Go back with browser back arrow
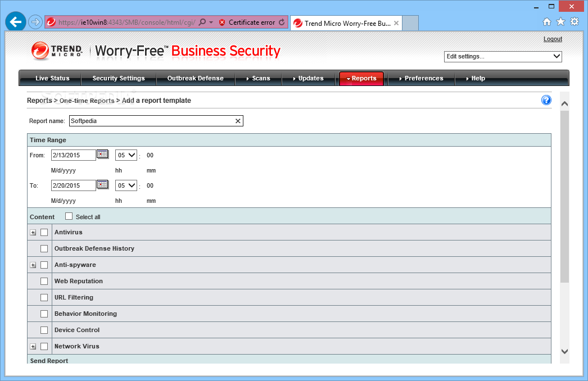Screen dimensions: 588x381 coord(15,22)
